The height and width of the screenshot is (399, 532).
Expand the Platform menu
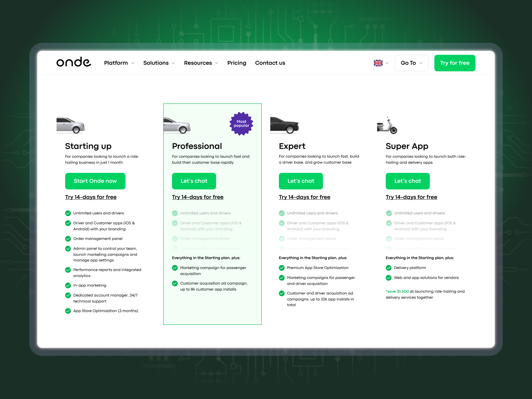click(x=119, y=63)
